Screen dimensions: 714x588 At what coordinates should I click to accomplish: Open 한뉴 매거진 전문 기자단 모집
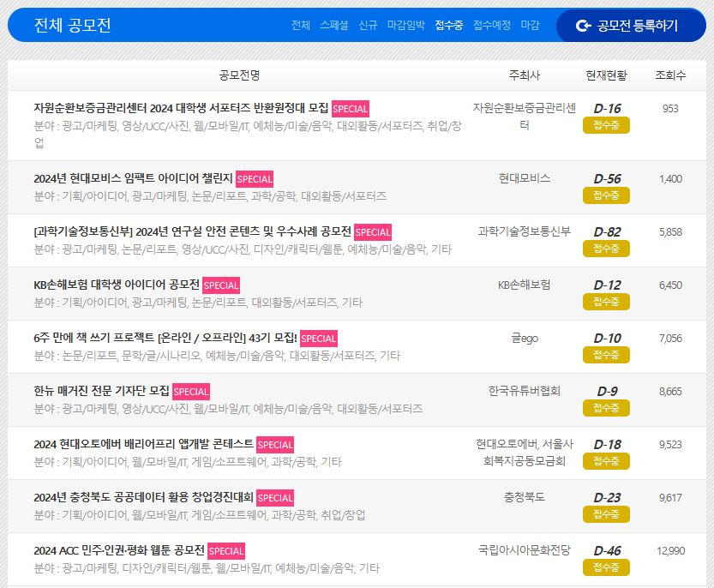[101, 391]
